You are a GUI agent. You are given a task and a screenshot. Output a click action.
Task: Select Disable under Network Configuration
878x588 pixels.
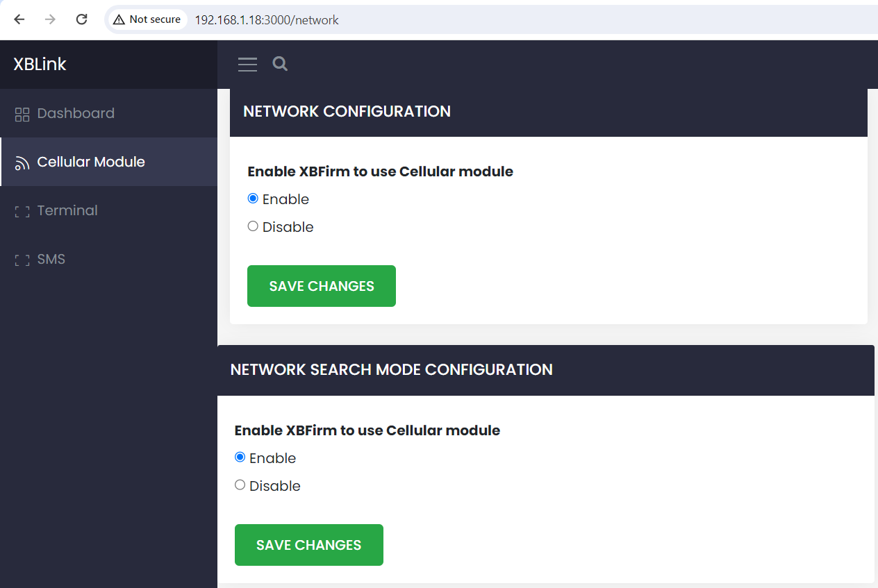pos(253,226)
